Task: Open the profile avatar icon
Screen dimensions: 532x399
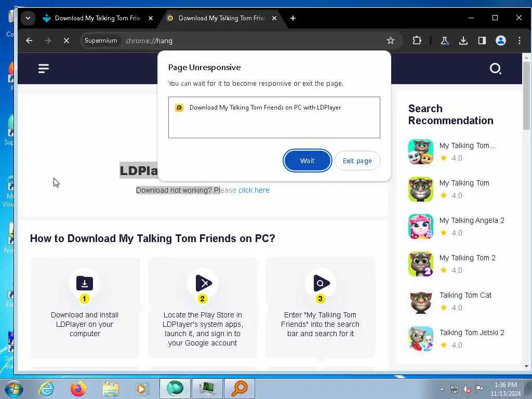Action: tap(500, 41)
